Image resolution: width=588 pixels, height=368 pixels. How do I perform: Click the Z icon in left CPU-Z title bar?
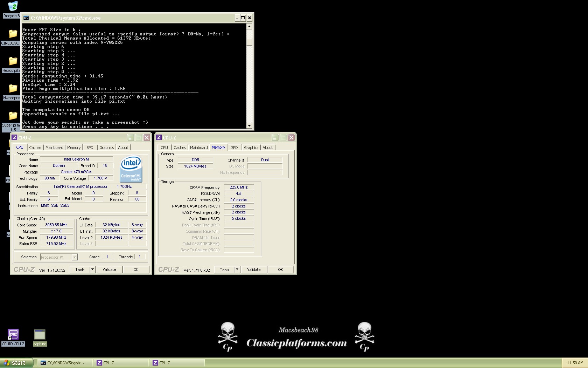(x=14, y=137)
